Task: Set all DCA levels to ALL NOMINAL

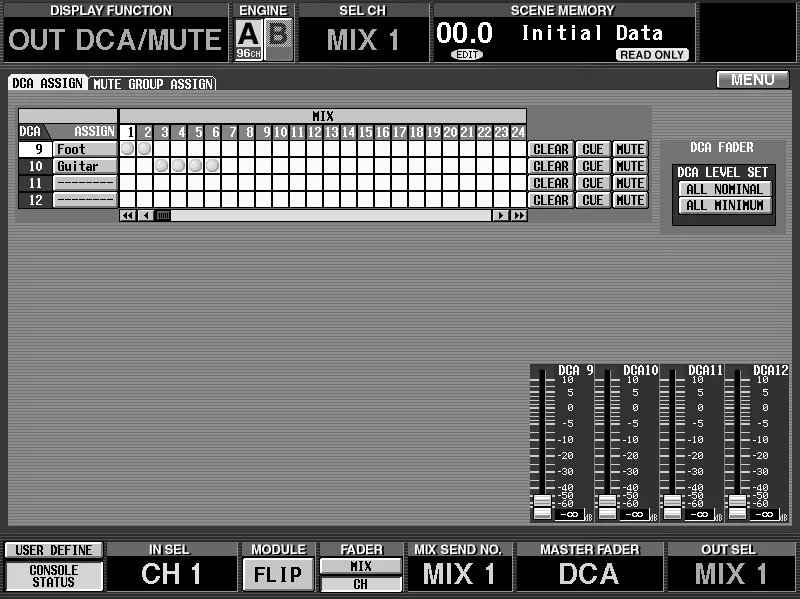Action: pyautogui.click(x=724, y=189)
